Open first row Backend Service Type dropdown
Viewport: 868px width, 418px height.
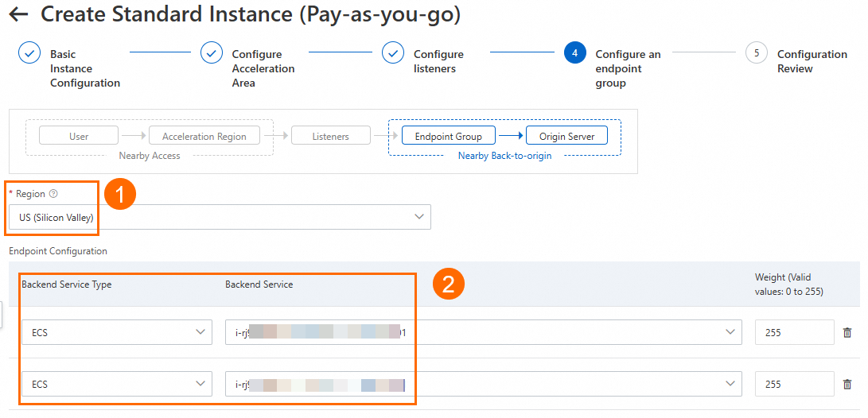(x=116, y=333)
